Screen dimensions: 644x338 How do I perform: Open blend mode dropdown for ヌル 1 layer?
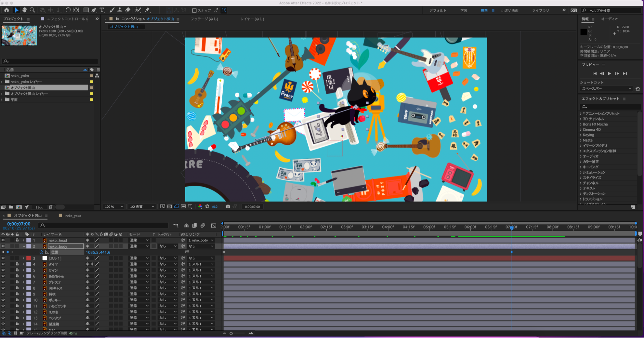click(x=139, y=258)
